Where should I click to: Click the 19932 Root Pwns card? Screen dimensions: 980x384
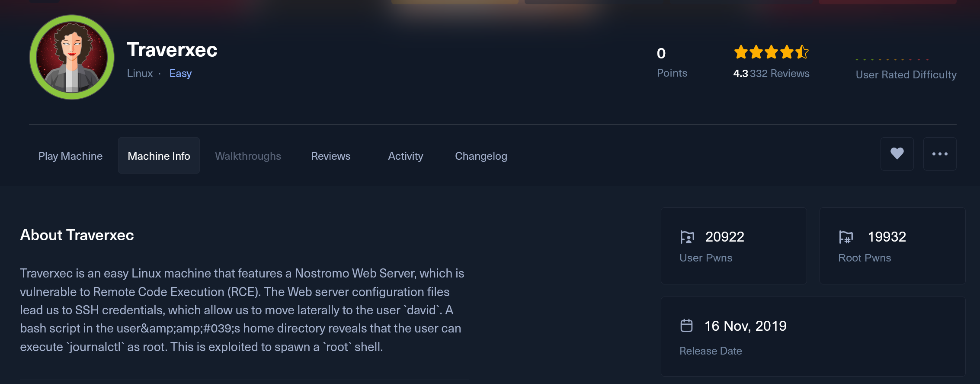893,246
